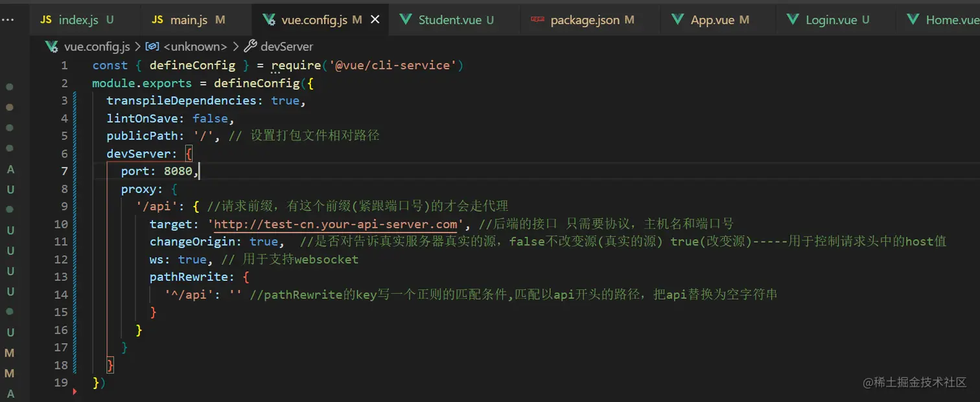
Task: Open the <unknown> breadcrumb segment
Action: click(195, 47)
